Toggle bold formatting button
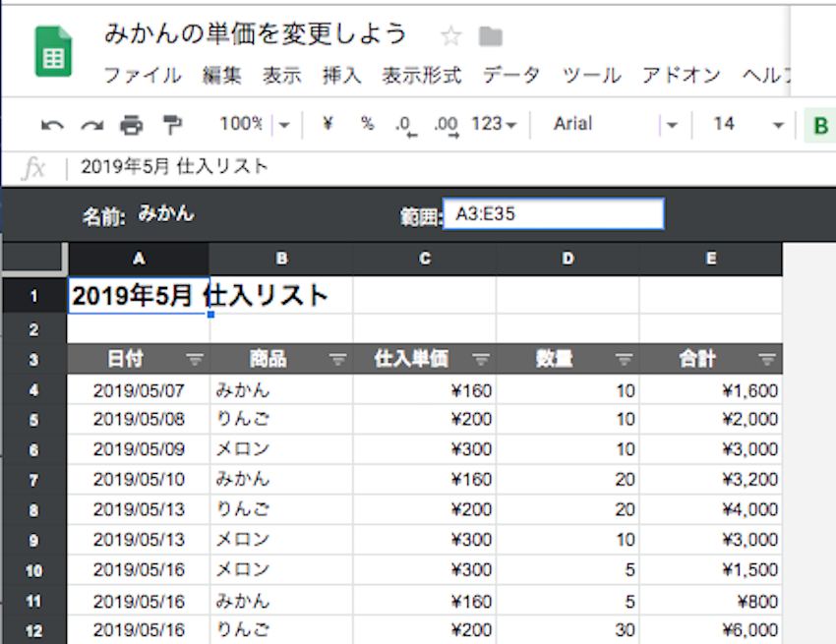Screen dimensions: 836x644 pos(820,125)
